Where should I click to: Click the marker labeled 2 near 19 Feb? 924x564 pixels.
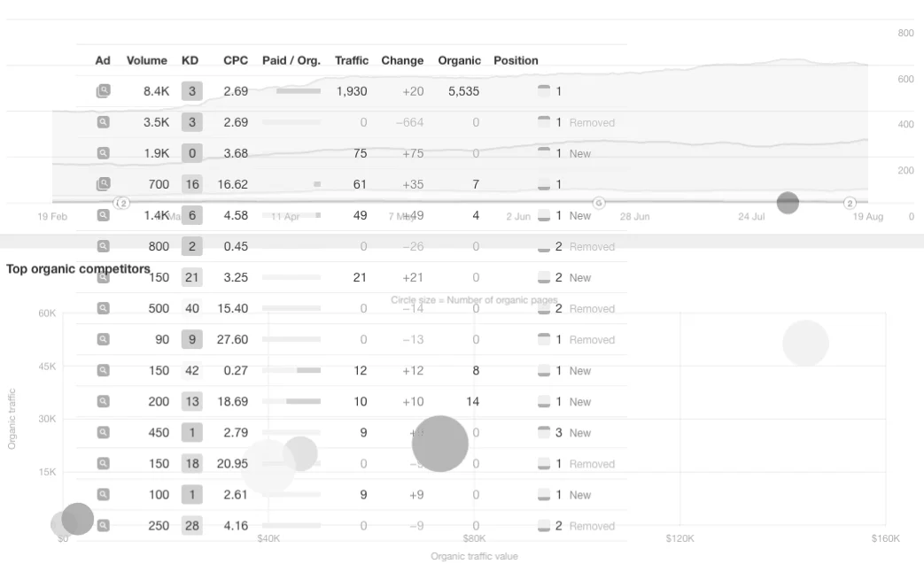[x=122, y=203]
